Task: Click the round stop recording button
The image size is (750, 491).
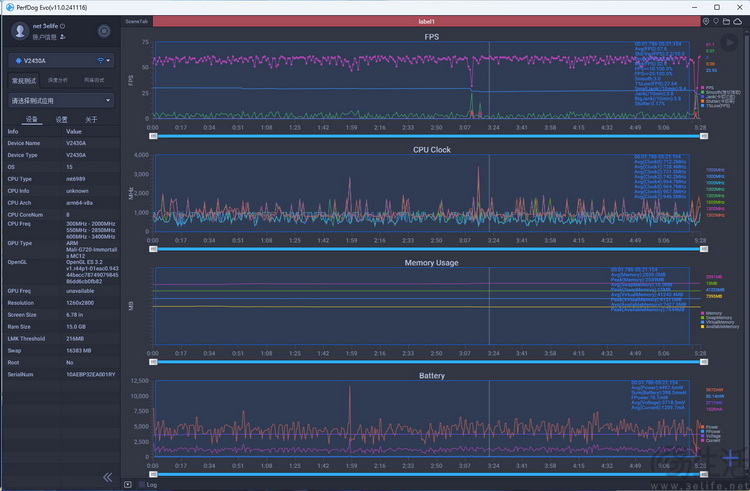Action: 104,31
